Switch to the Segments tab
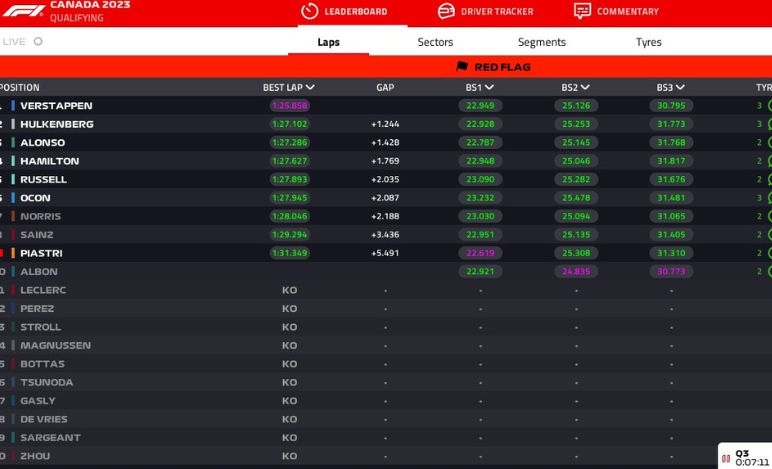 (542, 42)
